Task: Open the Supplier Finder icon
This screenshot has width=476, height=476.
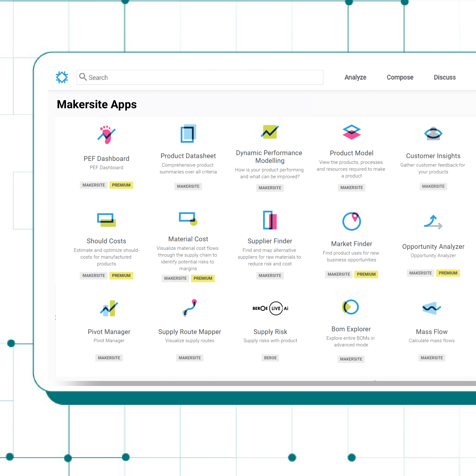Action: [270, 220]
